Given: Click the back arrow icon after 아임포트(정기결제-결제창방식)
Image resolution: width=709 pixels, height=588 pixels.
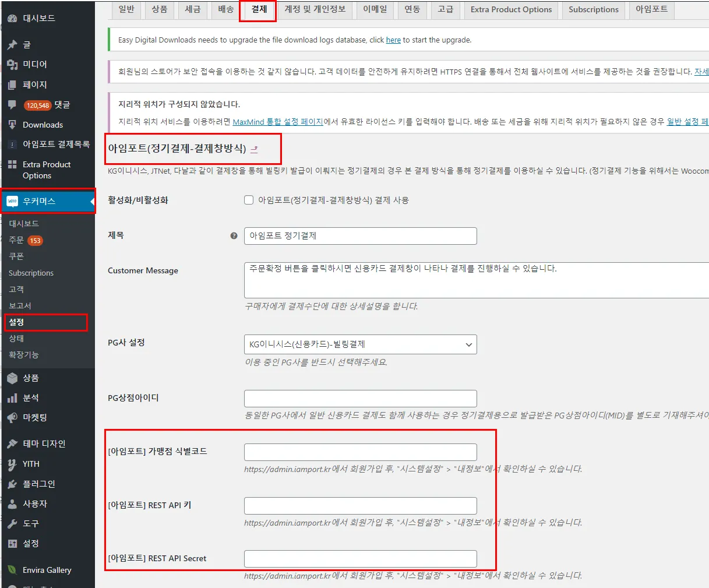Looking at the screenshot, I should (254, 149).
